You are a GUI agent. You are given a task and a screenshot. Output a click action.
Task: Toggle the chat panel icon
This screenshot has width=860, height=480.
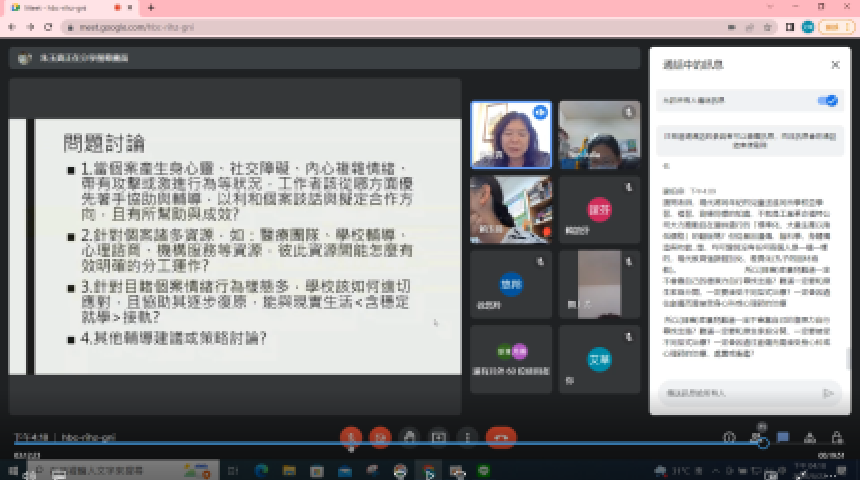[x=783, y=437]
